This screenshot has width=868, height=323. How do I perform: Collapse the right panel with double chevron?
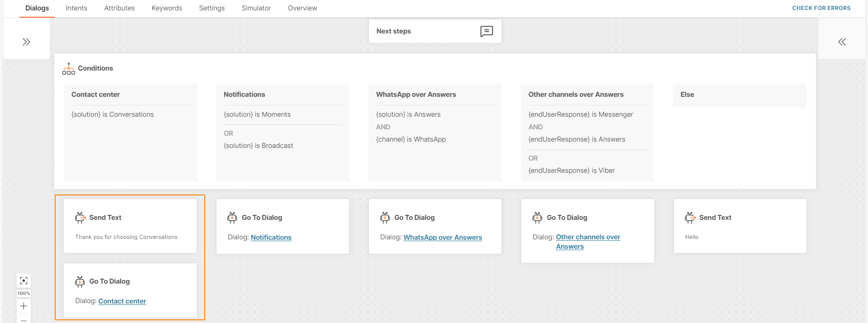click(842, 42)
